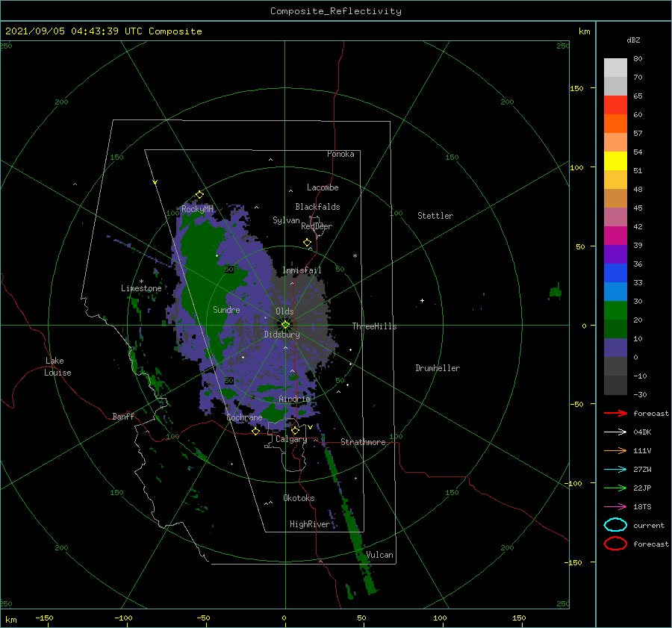Click the yellow km label beside timestamp row

click(x=584, y=31)
